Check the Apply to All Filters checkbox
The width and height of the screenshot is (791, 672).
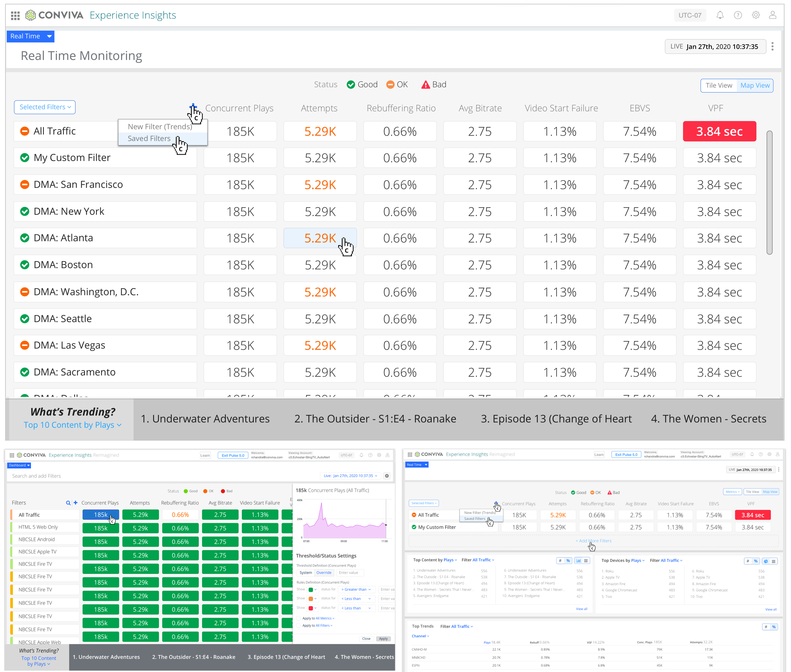299,626
